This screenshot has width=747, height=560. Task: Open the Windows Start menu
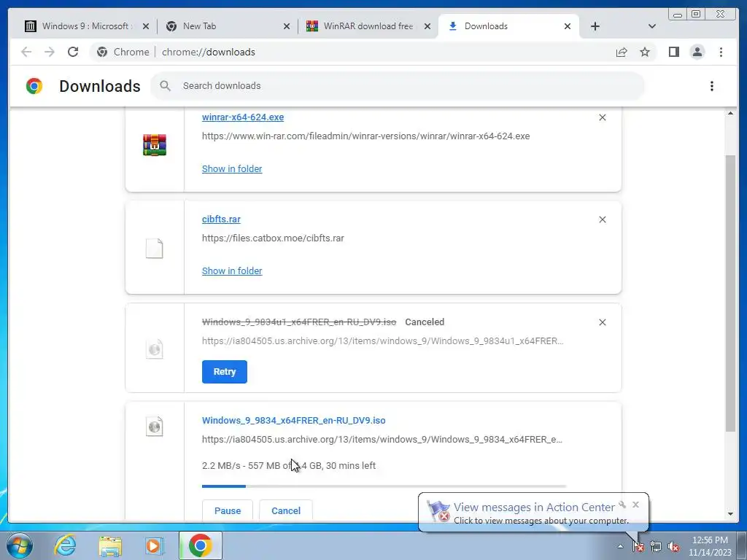[x=20, y=545]
